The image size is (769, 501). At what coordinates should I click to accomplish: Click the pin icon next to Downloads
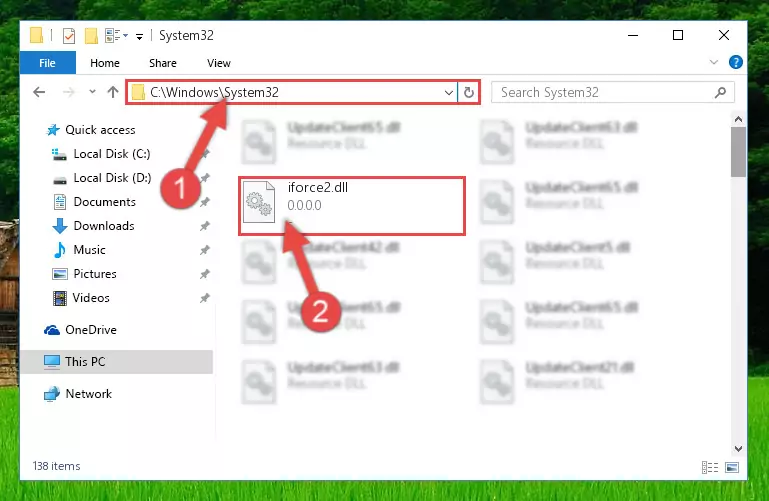205,226
